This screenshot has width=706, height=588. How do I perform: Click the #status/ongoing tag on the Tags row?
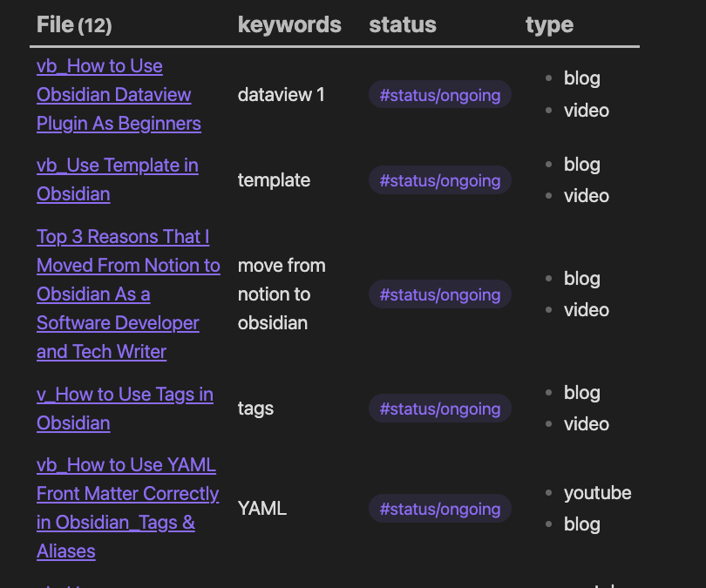pyautogui.click(x=439, y=409)
